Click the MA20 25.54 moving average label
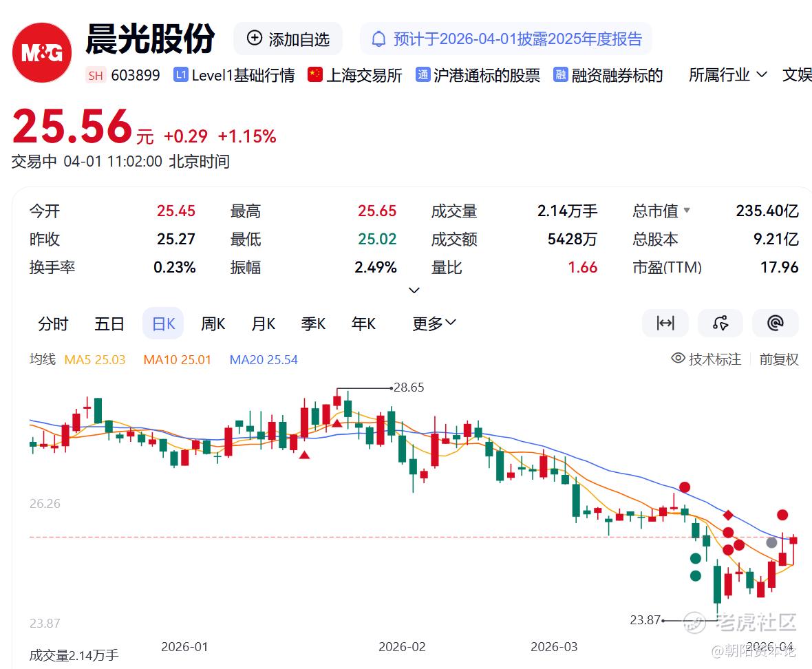Viewport: 812px width, 669px height. [x=264, y=360]
